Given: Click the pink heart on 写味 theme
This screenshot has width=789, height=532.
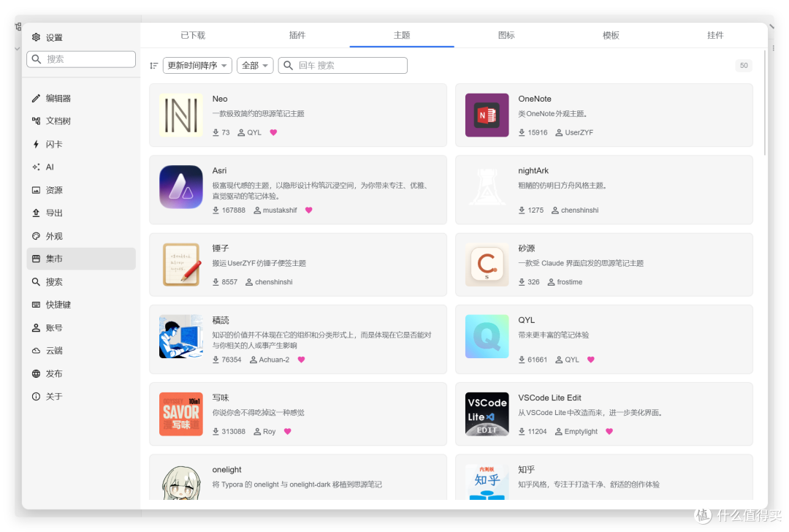Looking at the screenshot, I should [287, 431].
